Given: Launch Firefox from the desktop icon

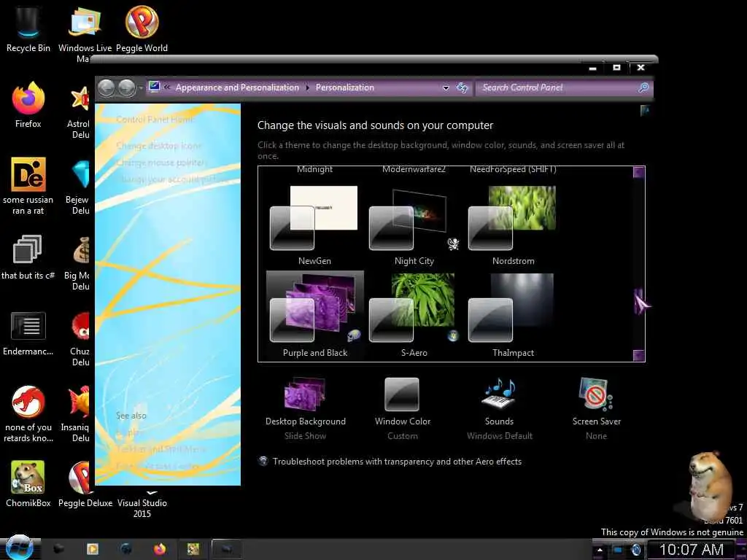Looking at the screenshot, I should 28,105.
